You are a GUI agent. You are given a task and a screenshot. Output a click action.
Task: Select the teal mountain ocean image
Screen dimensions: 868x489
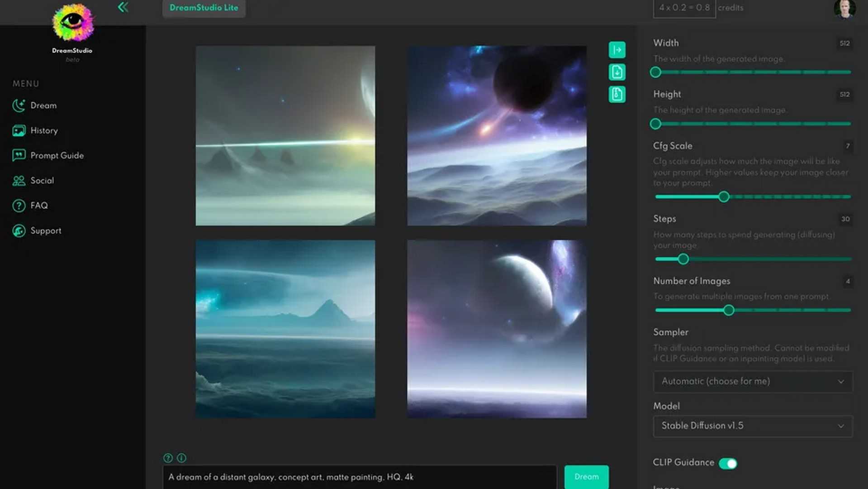click(x=285, y=329)
